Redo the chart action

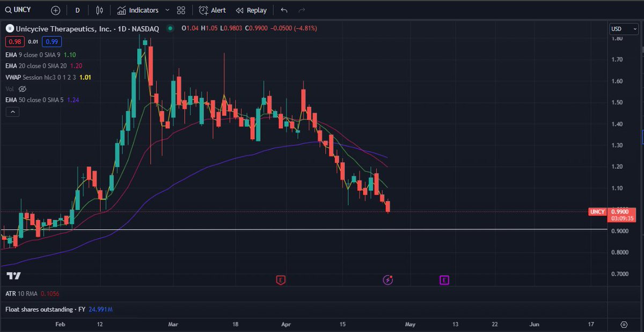(x=302, y=10)
